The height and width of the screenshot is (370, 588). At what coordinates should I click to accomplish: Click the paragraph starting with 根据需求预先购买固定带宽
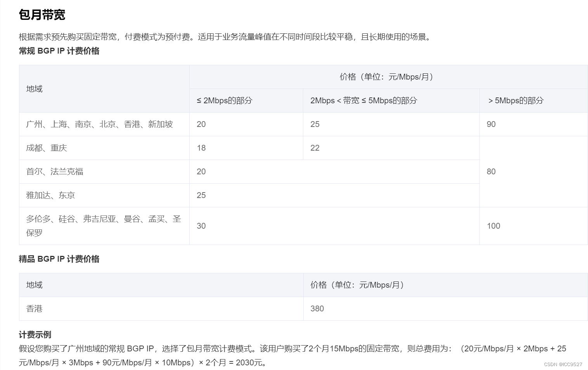226,37
